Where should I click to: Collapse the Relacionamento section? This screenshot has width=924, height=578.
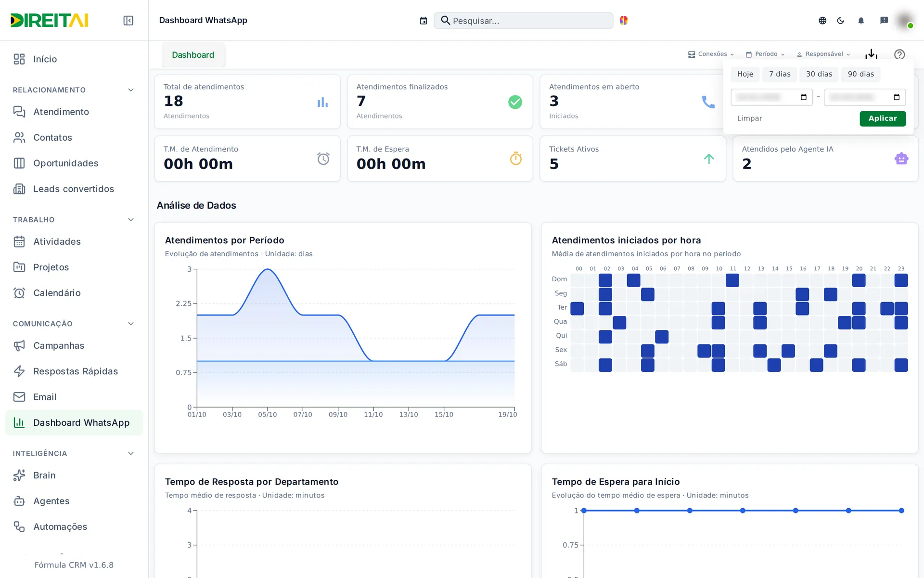click(131, 90)
